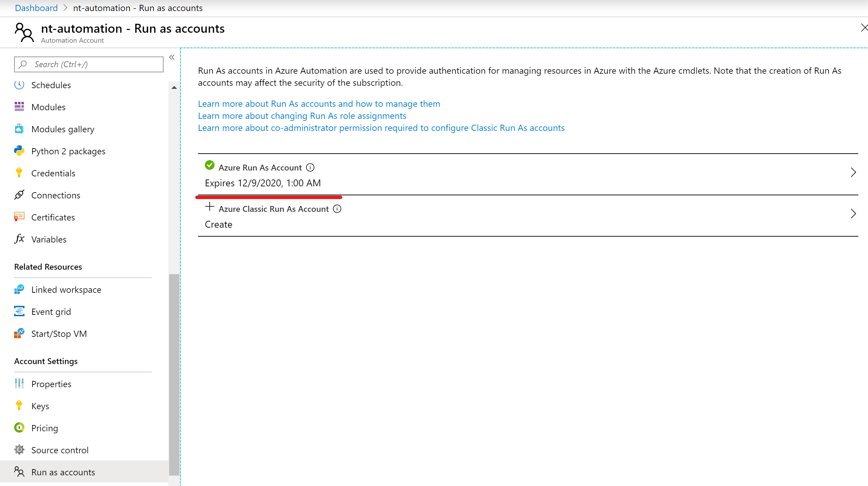Open Schedules in the sidebar
The width and height of the screenshot is (868, 486).
pos(51,85)
